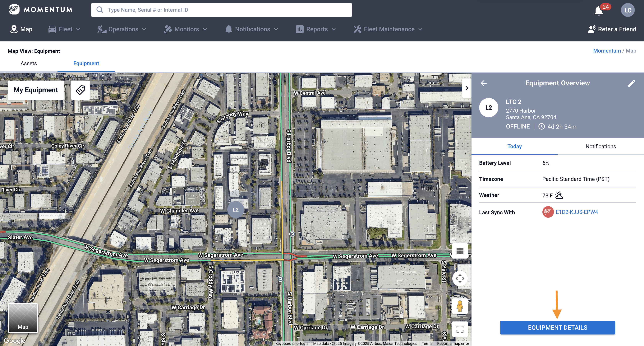Click the grid tiles icon on map
This screenshot has height=346, width=644.
point(460,251)
